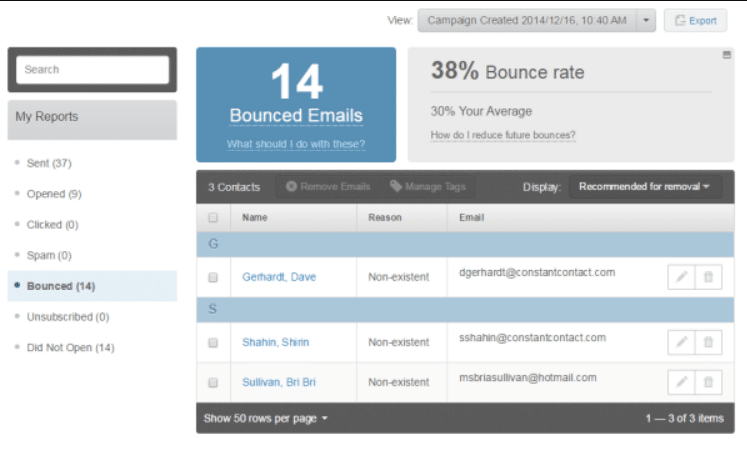Viewport: 747px width, 462px height.
Task: Click the Remove Emails toolbar button
Action: point(328,187)
